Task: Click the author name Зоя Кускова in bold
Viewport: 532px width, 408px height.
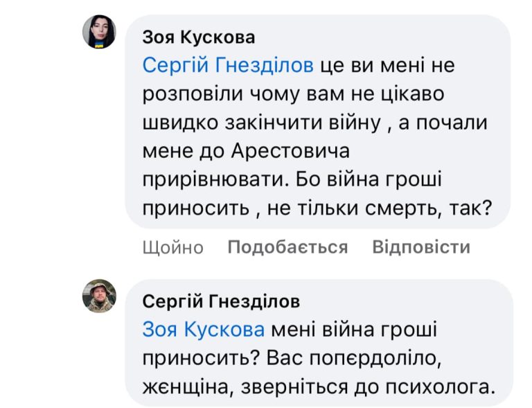Action: coord(199,37)
